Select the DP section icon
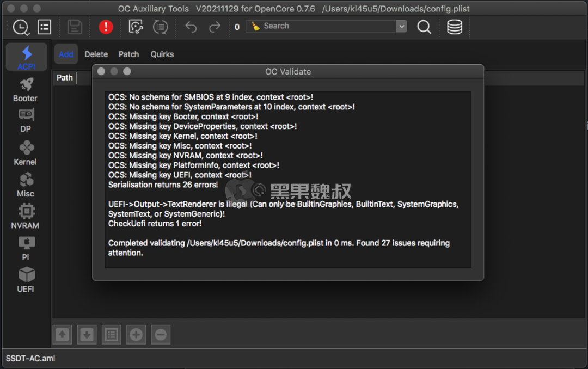The width and height of the screenshot is (588, 369). 25,118
